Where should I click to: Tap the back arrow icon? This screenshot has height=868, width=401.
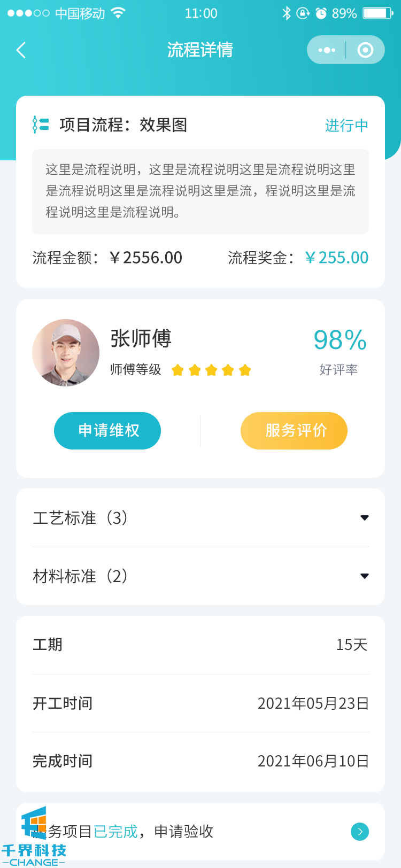click(21, 50)
